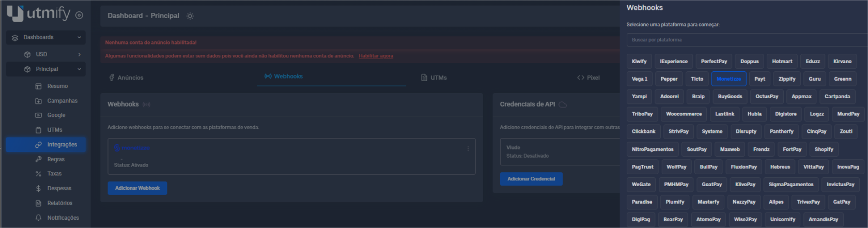This screenshot has height=228, width=868.
Task: Click the Despesas dollar icon
Action: click(x=38, y=189)
